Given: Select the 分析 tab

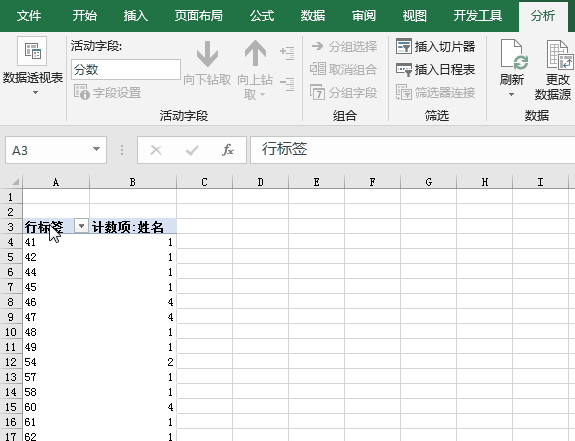Looking at the screenshot, I should point(543,16).
